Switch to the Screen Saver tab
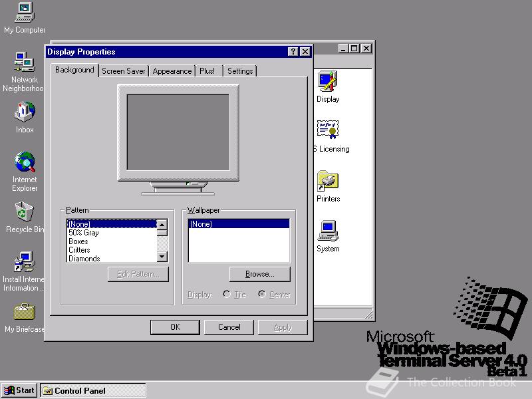Image resolution: width=532 pixels, height=399 pixels. [124, 70]
